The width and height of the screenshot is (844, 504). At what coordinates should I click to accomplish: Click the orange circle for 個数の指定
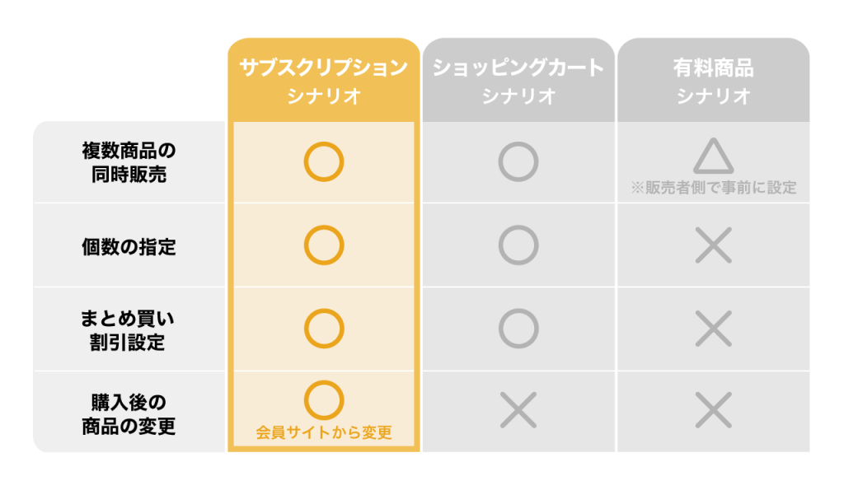coord(323,245)
